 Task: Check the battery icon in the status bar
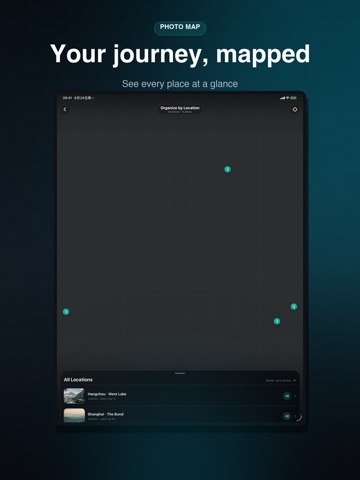point(293,98)
